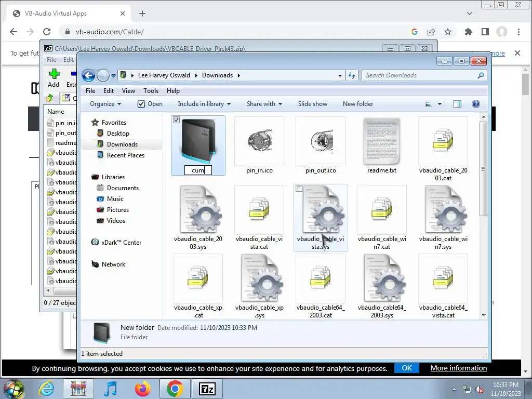The height and width of the screenshot is (399, 532).
Task: Open Videos library in navigation pane
Action: [116, 220]
